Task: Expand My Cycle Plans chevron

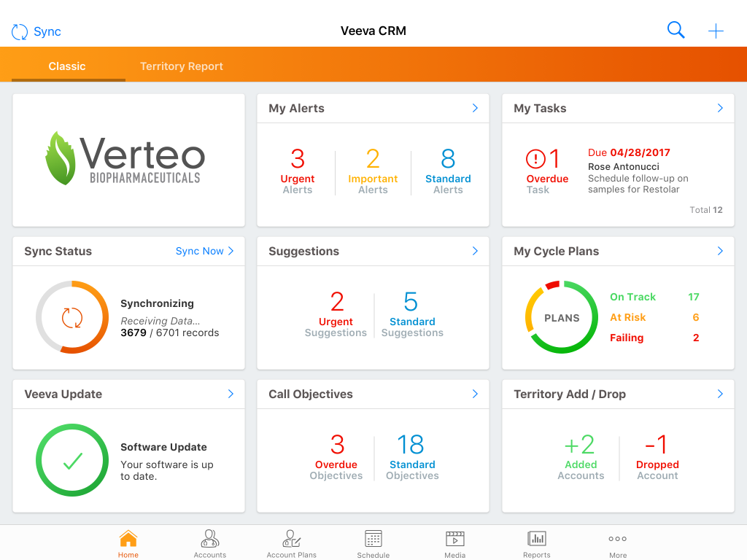Action: tap(720, 251)
